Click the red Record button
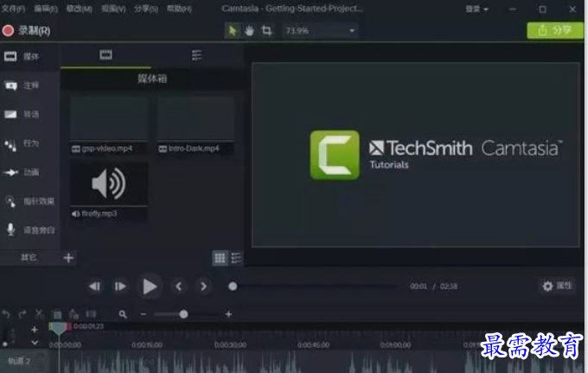The height and width of the screenshot is (373, 588). tap(9, 31)
